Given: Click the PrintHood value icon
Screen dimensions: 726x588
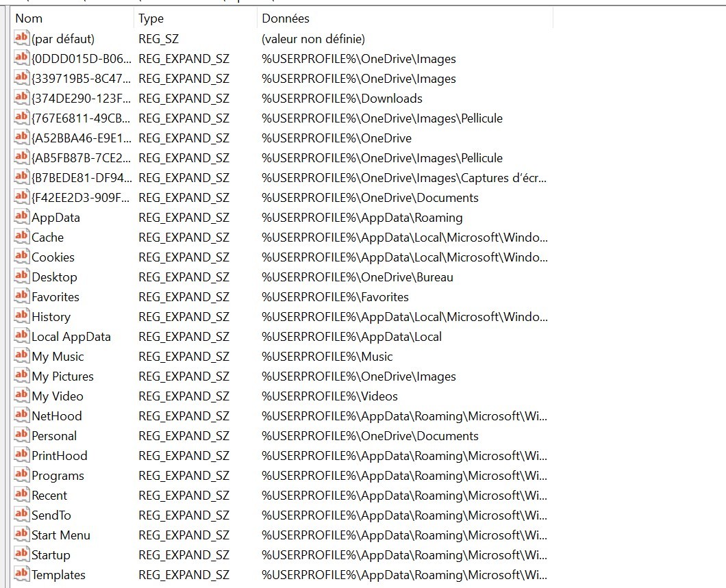Looking at the screenshot, I should [x=22, y=456].
